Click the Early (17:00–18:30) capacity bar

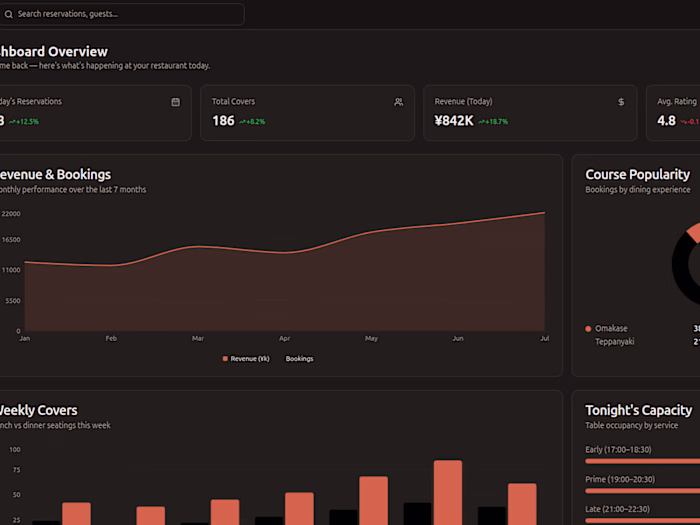pos(642,461)
